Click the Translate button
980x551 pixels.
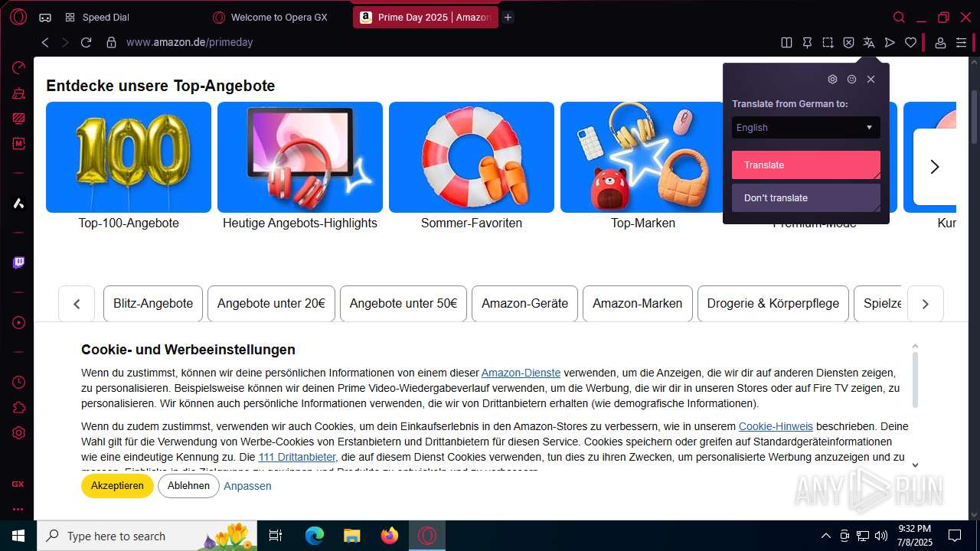pyautogui.click(x=806, y=165)
